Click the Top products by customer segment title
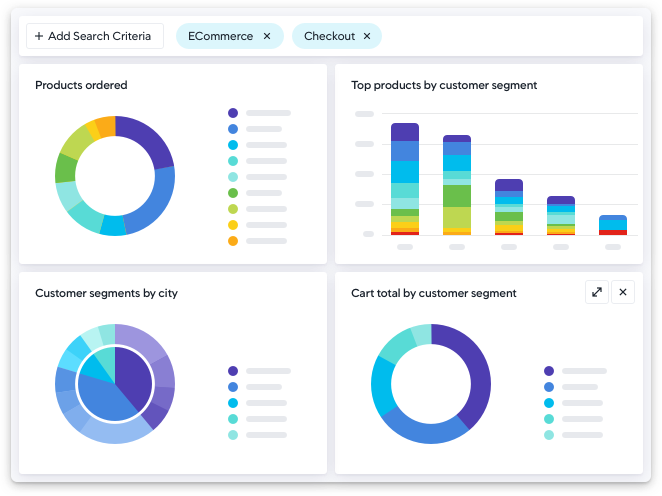Viewport: 662px width, 496px height. 444,85
